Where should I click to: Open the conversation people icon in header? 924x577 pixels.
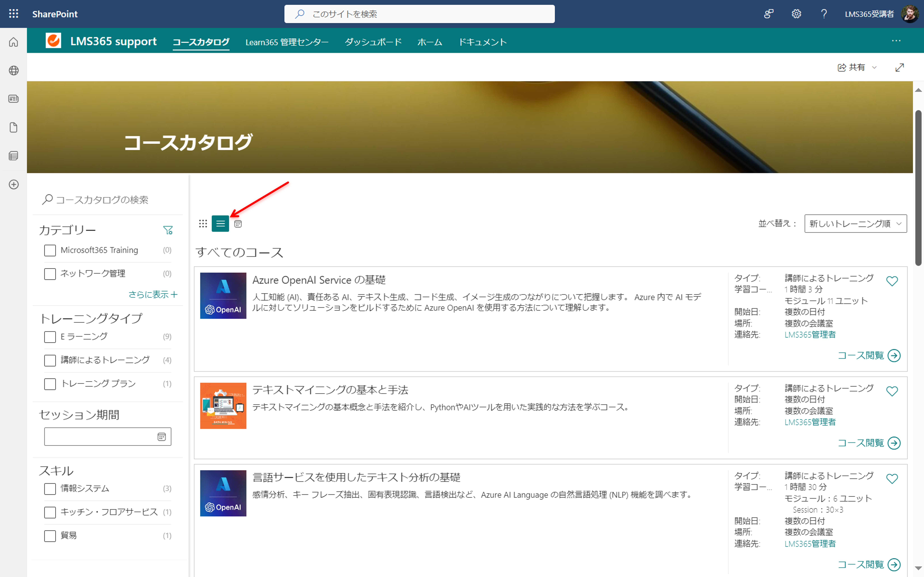click(x=769, y=14)
